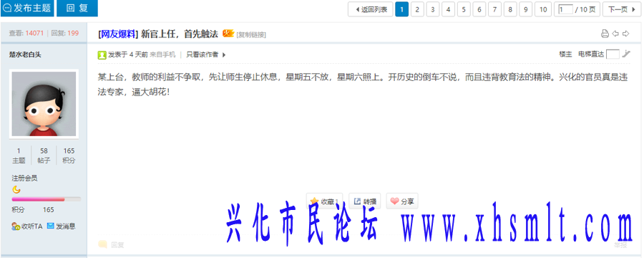The image size is (644, 258).
Task: Click 收听TA follow user icon
Action: coord(16,226)
